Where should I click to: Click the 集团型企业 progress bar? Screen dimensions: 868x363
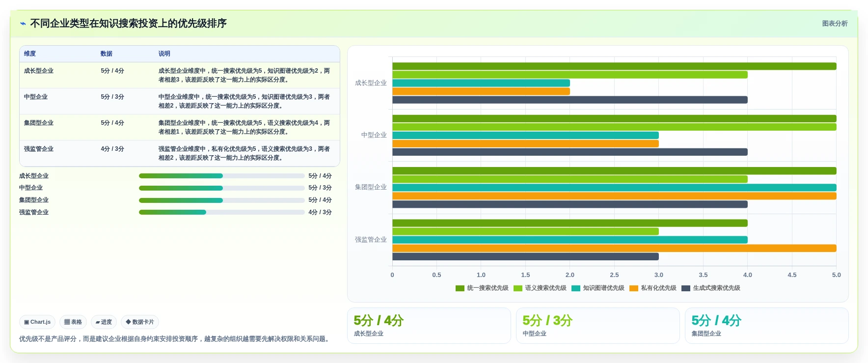[222, 200]
